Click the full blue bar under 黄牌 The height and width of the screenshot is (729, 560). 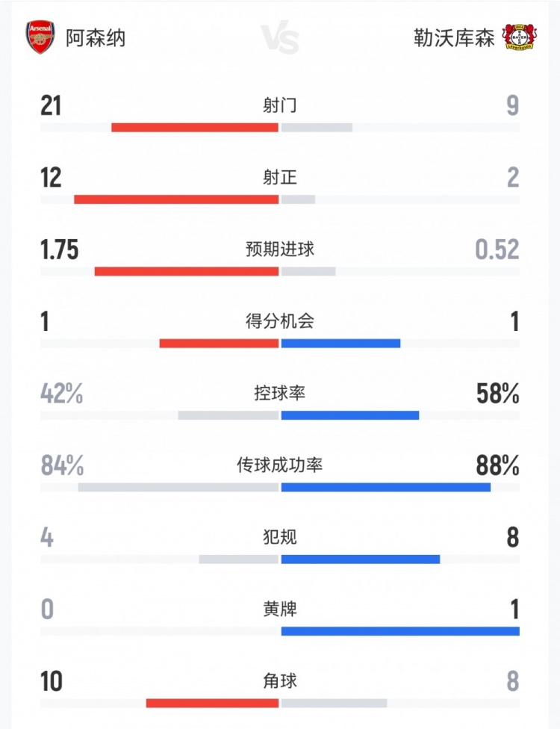(400, 631)
